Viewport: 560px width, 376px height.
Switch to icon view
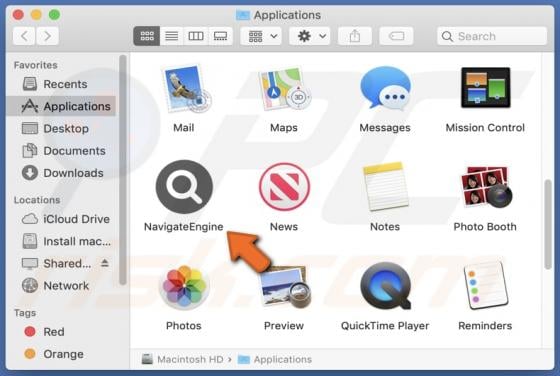coord(147,36)
